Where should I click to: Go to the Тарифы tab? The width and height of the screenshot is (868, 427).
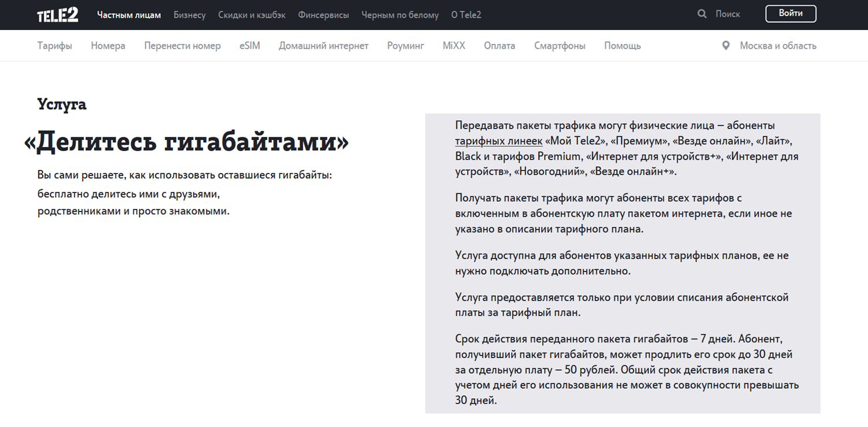(55, 46)
